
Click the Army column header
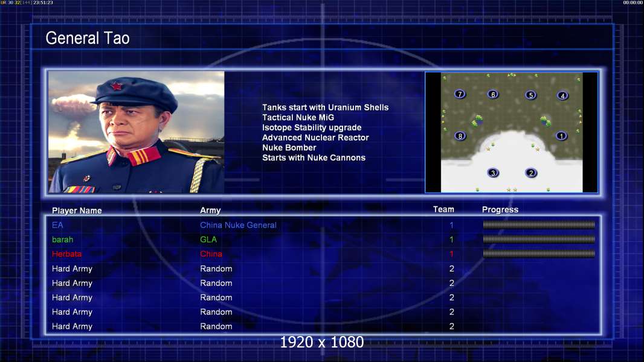210,211
